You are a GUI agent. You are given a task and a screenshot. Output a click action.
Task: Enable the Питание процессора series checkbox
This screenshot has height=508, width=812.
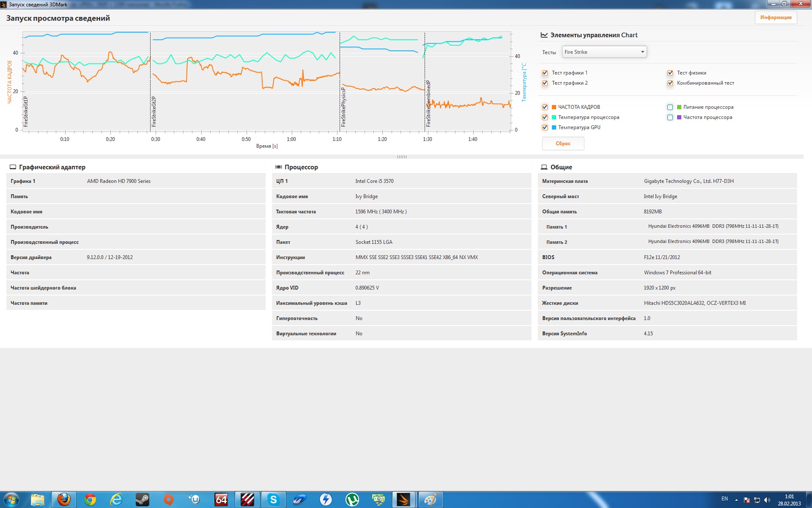point(670,107)
